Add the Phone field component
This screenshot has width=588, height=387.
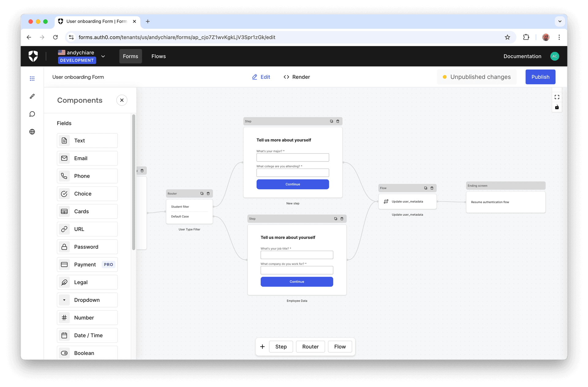[x=87, y=176]
